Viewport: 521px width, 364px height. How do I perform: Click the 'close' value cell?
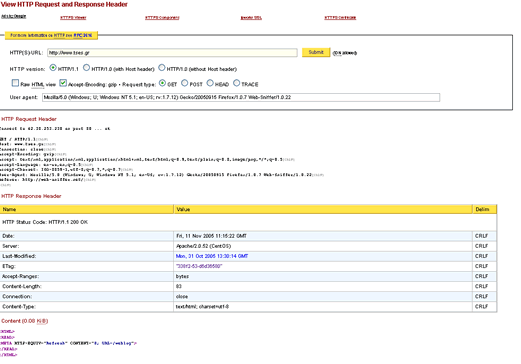[323, 296]
